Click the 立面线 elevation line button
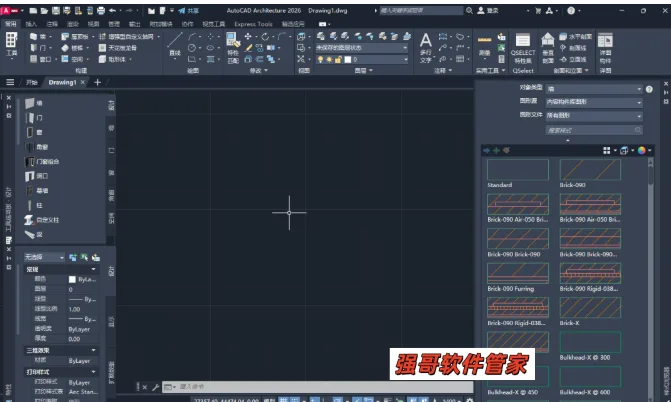 573,60
